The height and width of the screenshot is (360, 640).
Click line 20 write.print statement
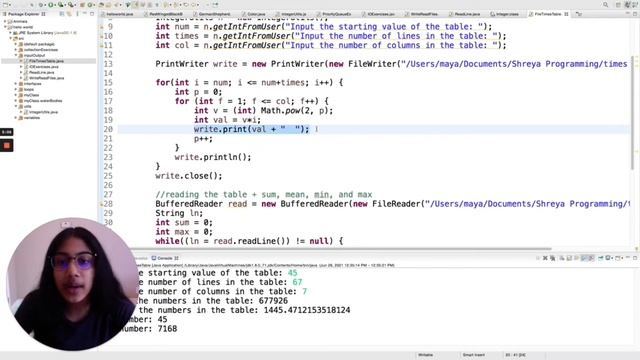click(251, 129)
